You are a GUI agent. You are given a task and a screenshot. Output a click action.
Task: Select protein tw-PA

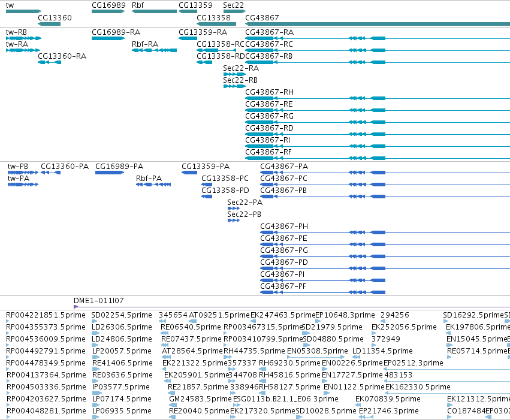pos(18,179)
